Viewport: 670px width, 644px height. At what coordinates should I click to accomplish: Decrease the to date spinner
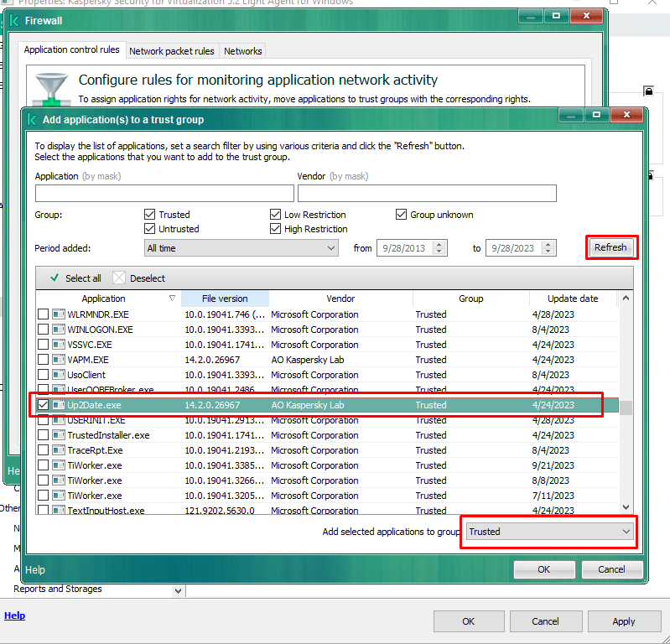[548, 252]
